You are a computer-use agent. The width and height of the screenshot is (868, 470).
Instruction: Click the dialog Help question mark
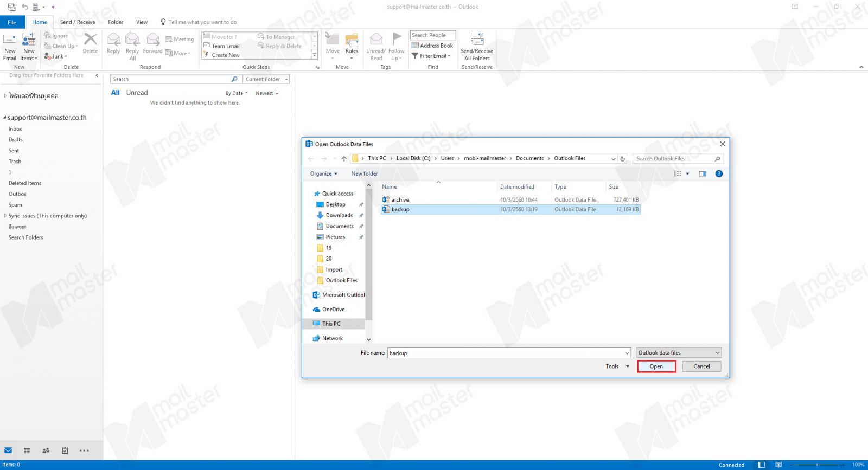pos(719,174)
